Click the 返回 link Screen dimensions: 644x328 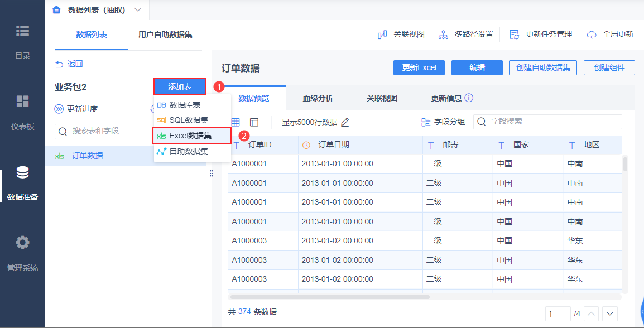point(75,64)
